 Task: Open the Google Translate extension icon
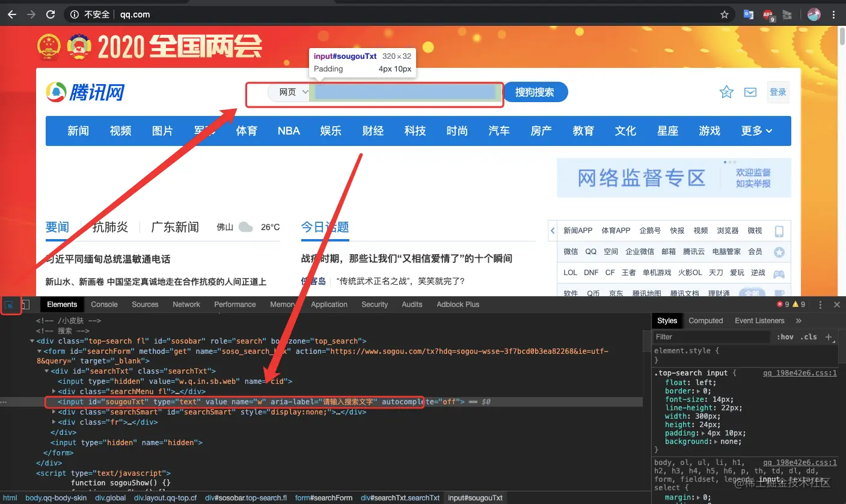point(749,14)
